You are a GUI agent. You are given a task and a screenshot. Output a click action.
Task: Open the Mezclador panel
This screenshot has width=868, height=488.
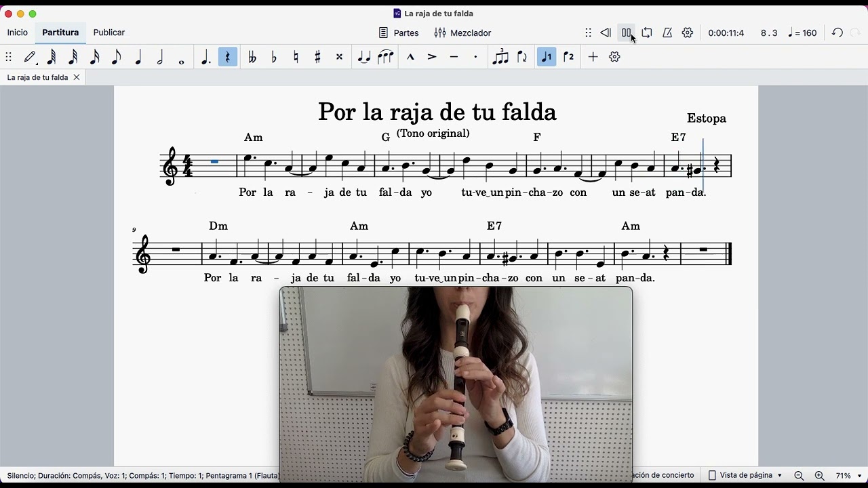coord(462,33)
